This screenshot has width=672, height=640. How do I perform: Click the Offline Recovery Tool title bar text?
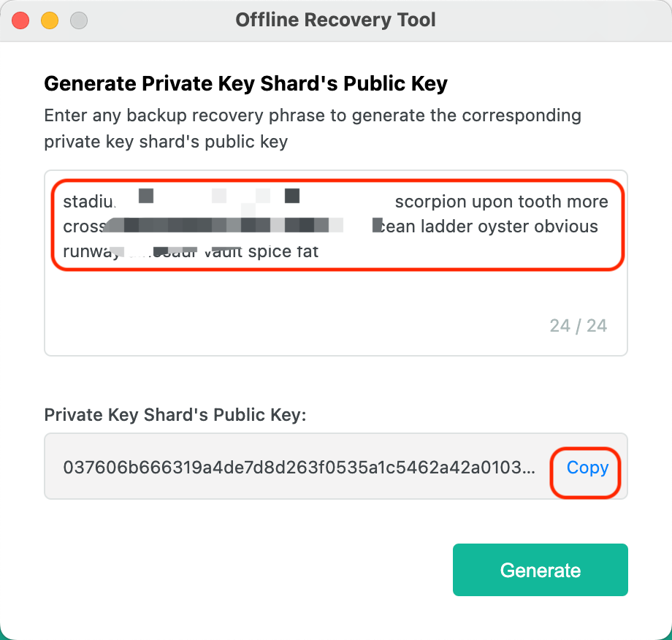point(335,20)
